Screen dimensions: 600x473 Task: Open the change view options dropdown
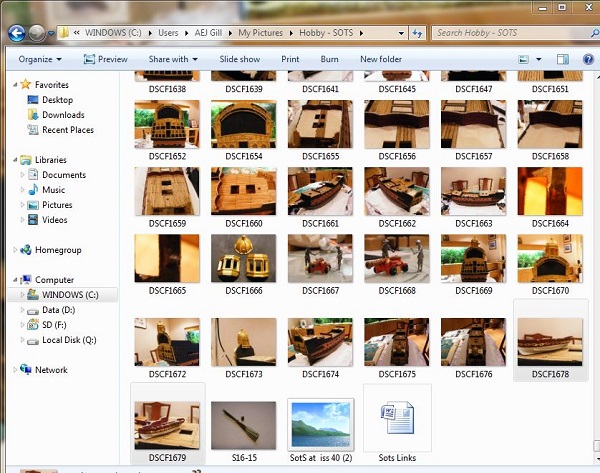tap(540, 59)
